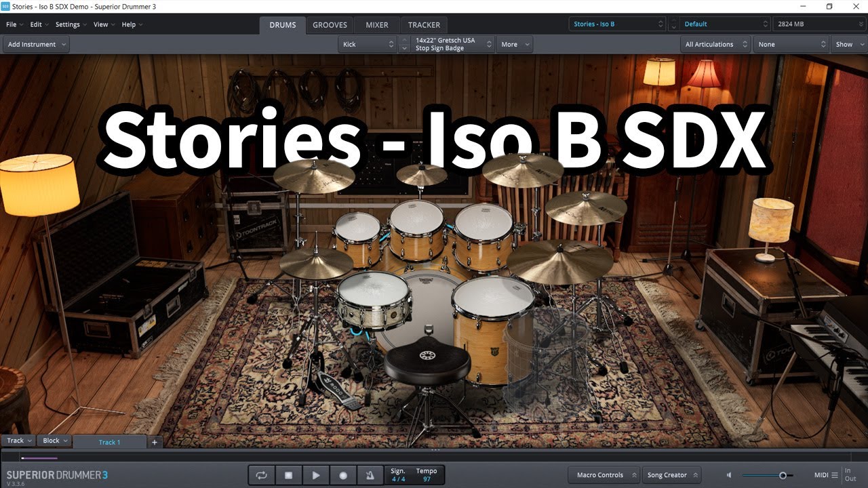
Task: Select previous preset with up arrow
Action: coord(673,20)
